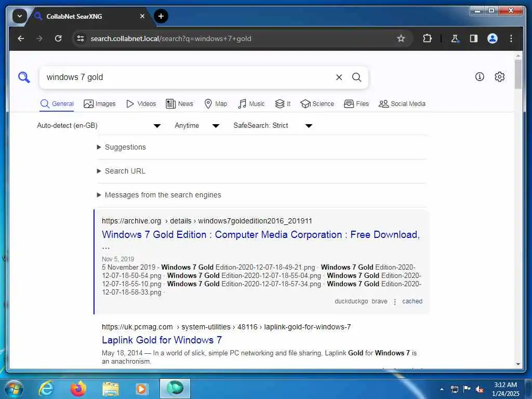The height and width of the screenshot is (399, 532).
Task: Switch to Science category
Action: pyautogui.click(x=317, y=104)
